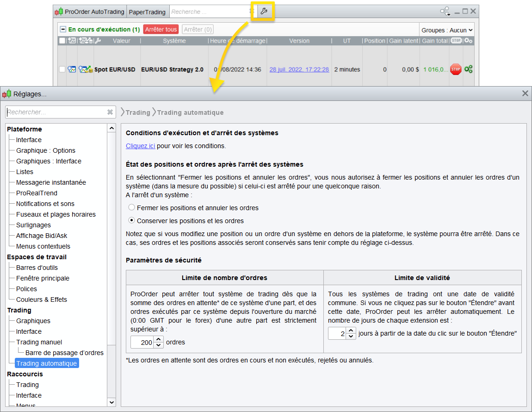Open Barres d'outils settings
The width and height of the screenshot is (532, 412).
pyautogui.click(x=37, y=268)
